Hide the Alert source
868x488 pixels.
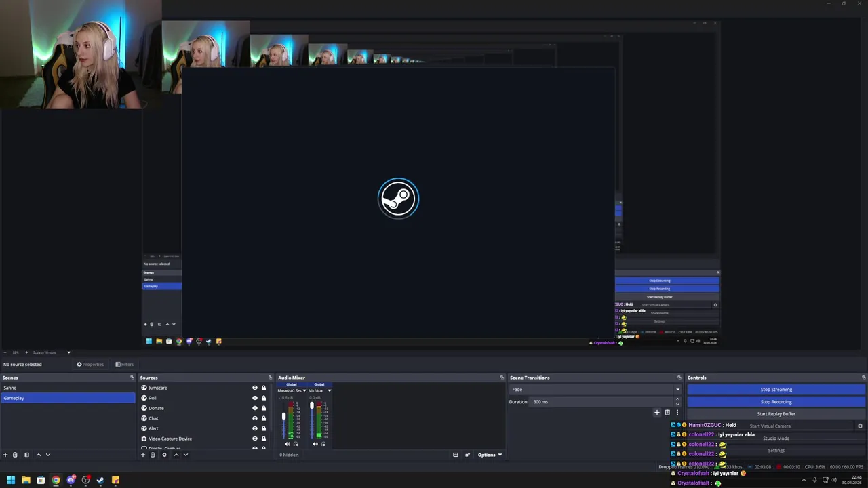tap(255, 428)
